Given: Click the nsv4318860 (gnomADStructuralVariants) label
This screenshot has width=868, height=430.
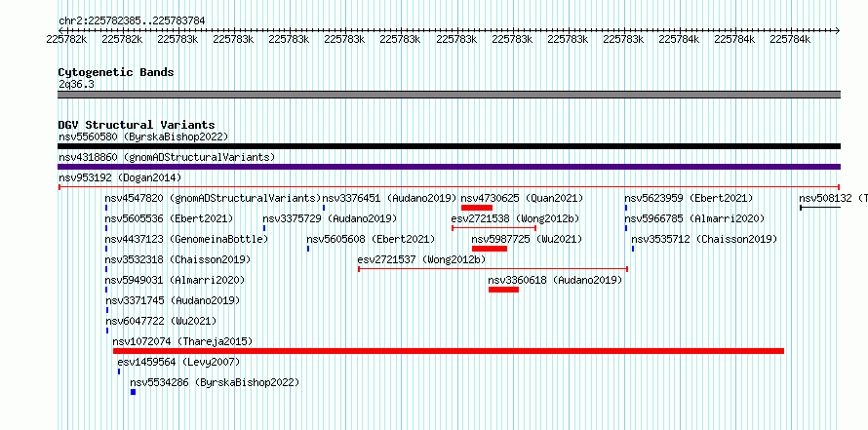Looking at the screenshot, I should (167, 157).
